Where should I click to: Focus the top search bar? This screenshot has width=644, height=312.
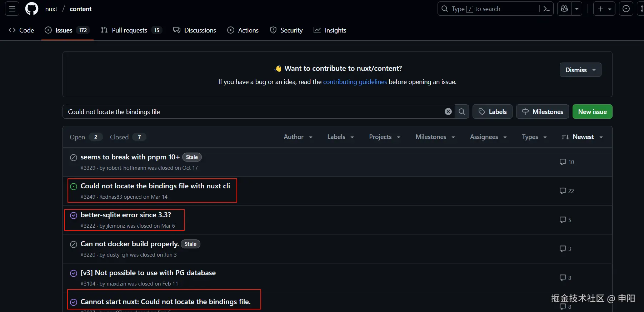(495, 9)
